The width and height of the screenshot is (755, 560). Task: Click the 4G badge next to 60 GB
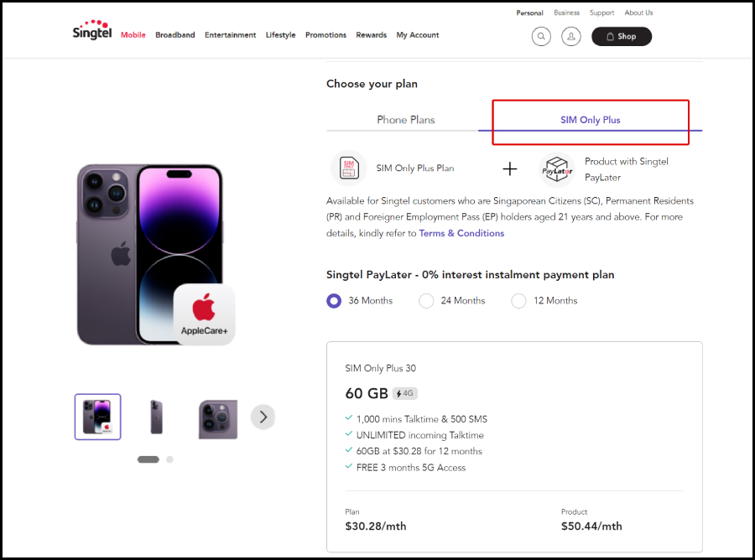click(405, 393)
